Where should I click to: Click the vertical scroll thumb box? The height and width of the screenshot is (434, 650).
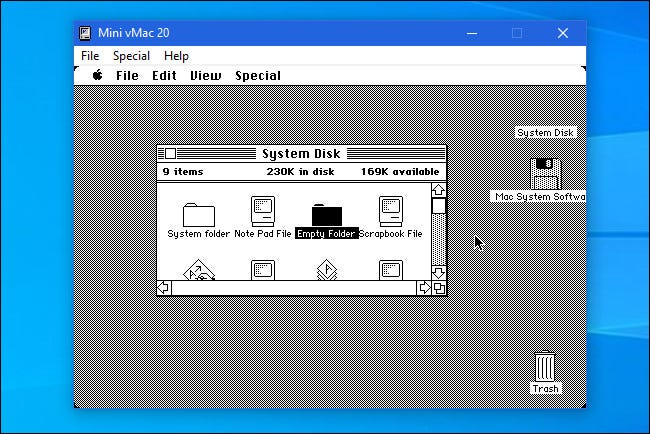(x=438, y=205)
